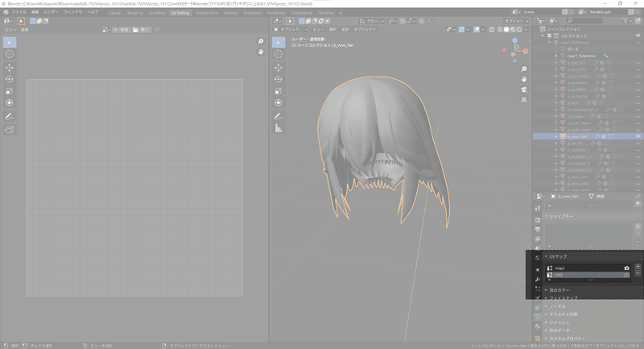Add a new UV map with plus button
Image resolution: width=644 pixels, height=349 pixels.
click(x=638, y=267)
